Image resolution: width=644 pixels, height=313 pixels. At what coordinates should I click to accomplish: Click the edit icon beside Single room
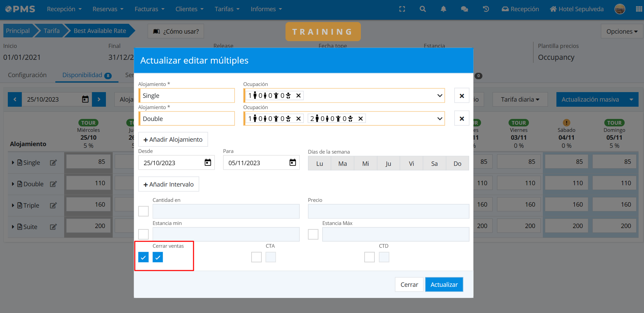pos(53,163)
